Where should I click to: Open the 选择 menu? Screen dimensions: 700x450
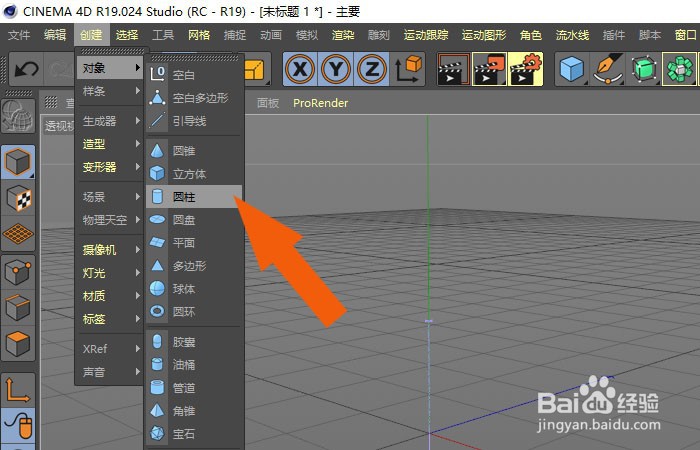tap(127, 35)
